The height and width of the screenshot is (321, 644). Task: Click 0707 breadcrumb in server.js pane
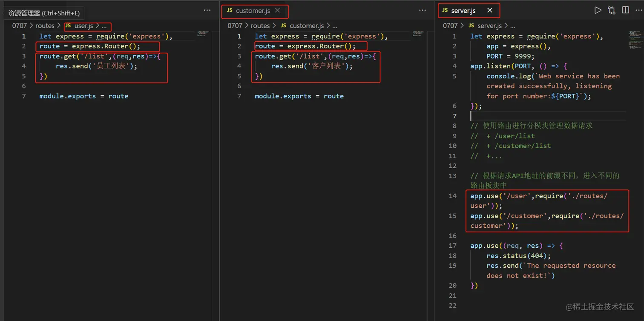450,26
